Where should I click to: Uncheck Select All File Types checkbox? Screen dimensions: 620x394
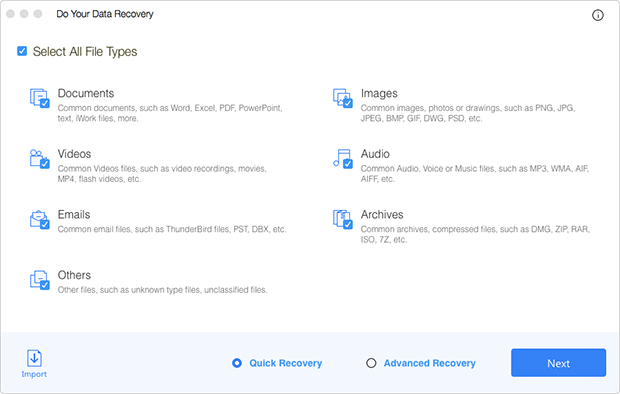tap(22, 51)
